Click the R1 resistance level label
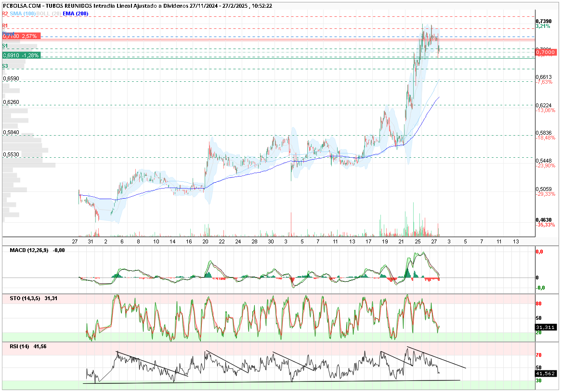Screen dimensions: 561x392 tap(5, 25)
